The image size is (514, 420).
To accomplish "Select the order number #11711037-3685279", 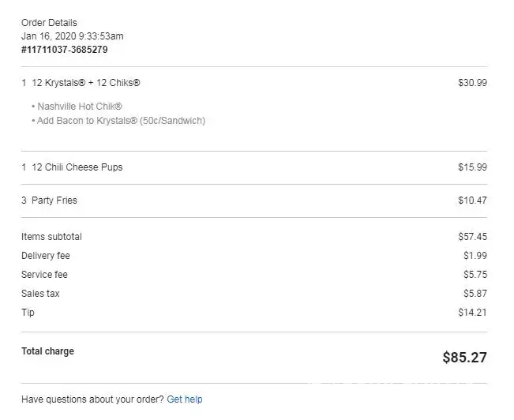I will (64, 50).
